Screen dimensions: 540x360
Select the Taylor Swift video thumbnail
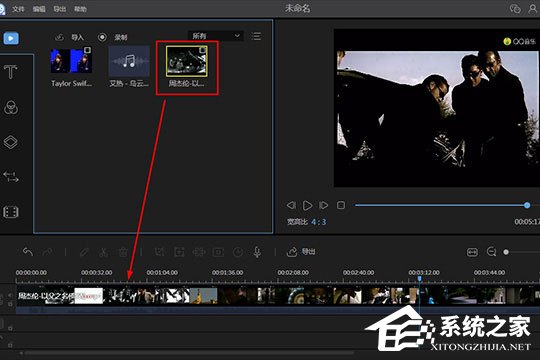click(x=71, y=61)
